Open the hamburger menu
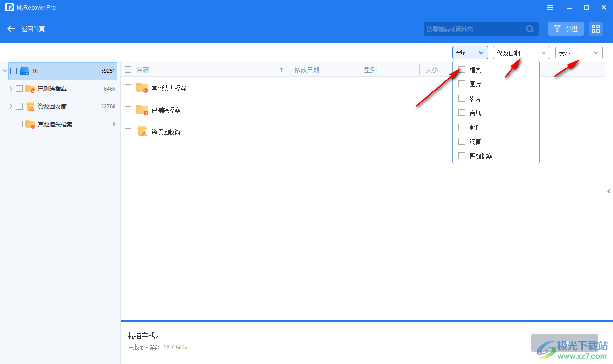Image resolution: width=613 pixels, height=364 pixels. [549, 7]
